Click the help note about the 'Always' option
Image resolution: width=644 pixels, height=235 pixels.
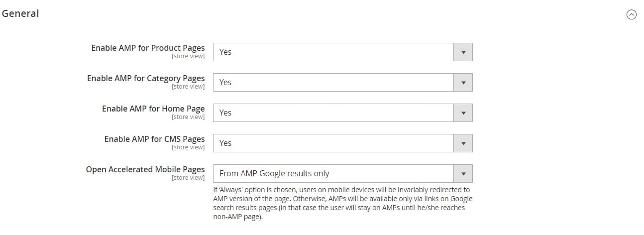pos(342,203)
